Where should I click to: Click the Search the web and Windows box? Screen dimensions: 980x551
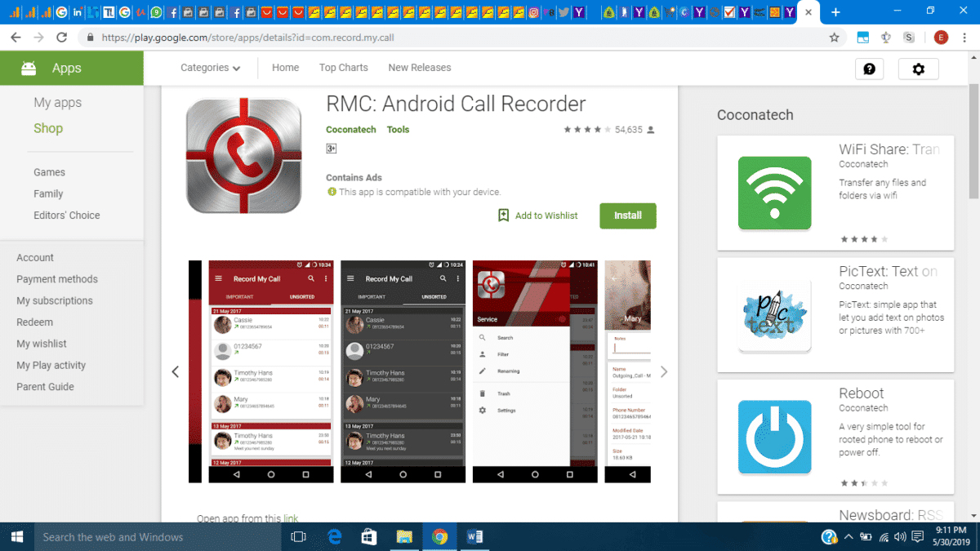(156, 537)
